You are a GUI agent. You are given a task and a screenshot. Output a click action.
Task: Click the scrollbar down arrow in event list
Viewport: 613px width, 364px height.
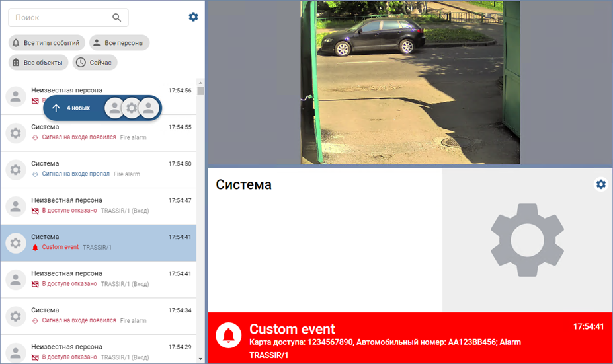(200, 358)
